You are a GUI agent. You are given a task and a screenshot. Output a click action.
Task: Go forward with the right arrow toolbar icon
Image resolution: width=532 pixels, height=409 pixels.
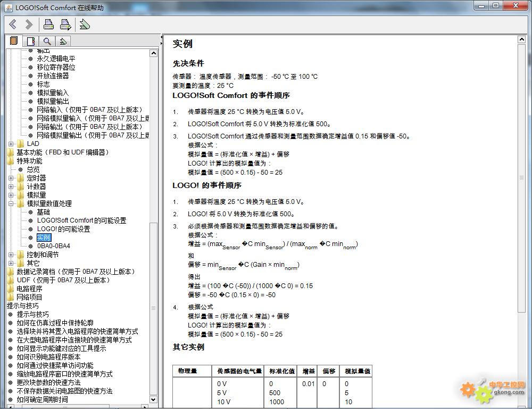(29, 24)
